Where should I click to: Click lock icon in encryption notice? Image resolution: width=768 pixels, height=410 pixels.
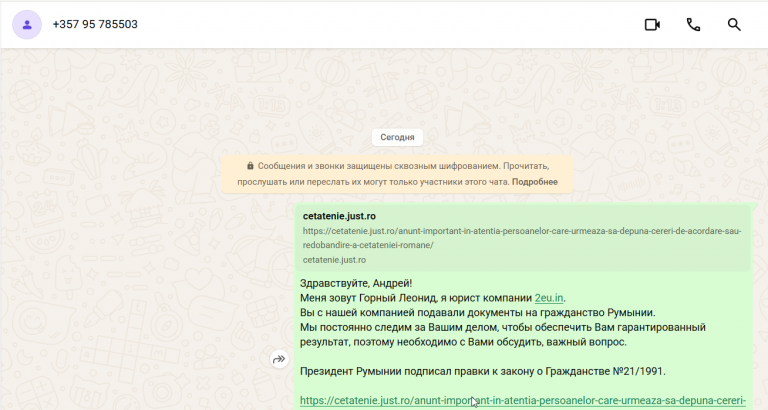(x=250, y=166)
